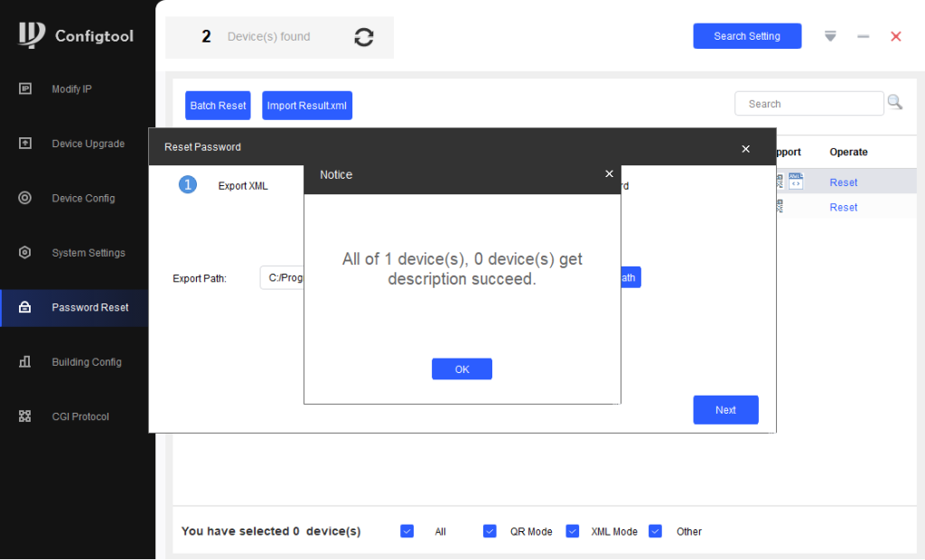Disable the XML Mode checkbox

tap(572, 531)
